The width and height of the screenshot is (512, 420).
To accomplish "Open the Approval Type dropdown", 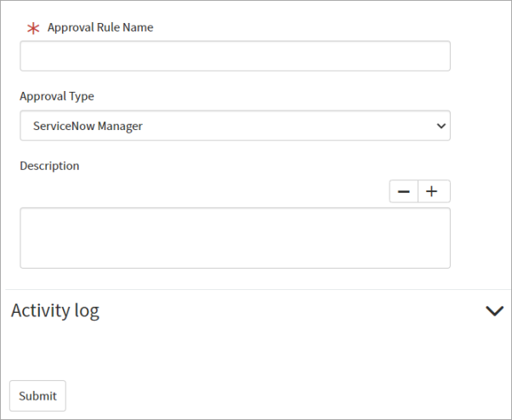I will [x=235, y=126].
